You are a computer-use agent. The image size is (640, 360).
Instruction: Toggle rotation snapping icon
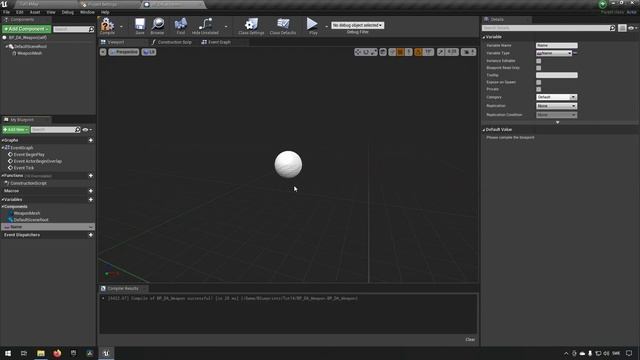[418, 52]
